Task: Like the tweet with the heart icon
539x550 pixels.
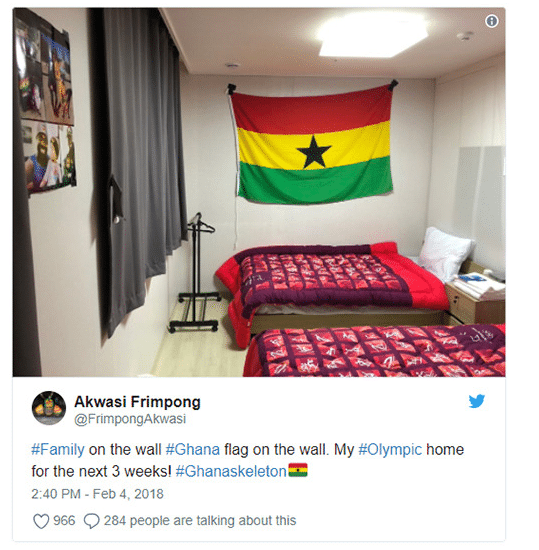Action: tap(41, 521)
